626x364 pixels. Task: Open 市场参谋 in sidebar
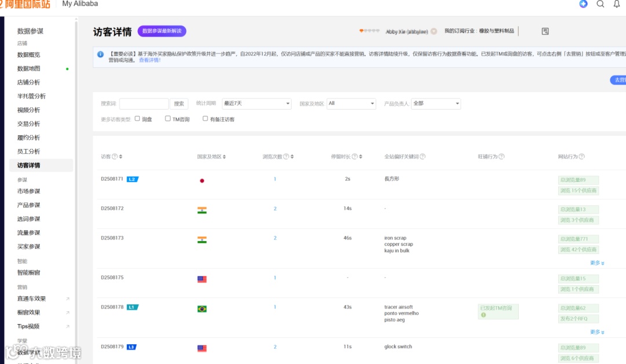[x=29, y=191]
